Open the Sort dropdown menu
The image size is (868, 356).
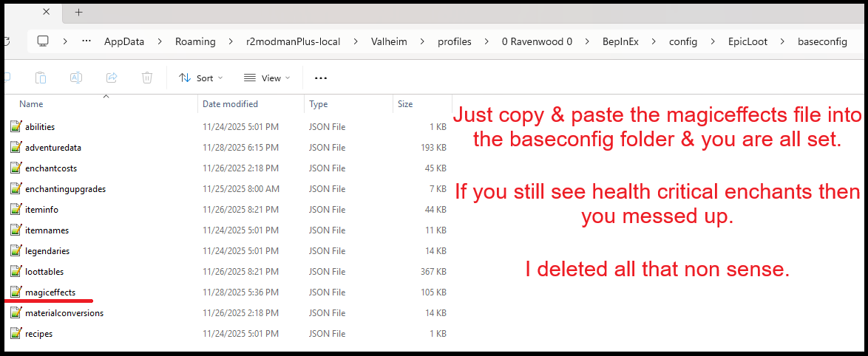point(201,78)
